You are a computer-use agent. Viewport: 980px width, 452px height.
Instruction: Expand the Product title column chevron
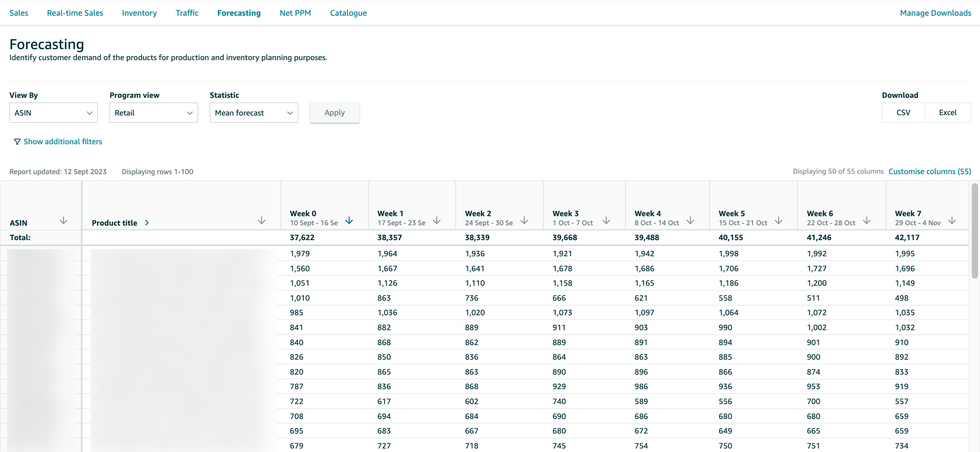(x=147, y=222)
